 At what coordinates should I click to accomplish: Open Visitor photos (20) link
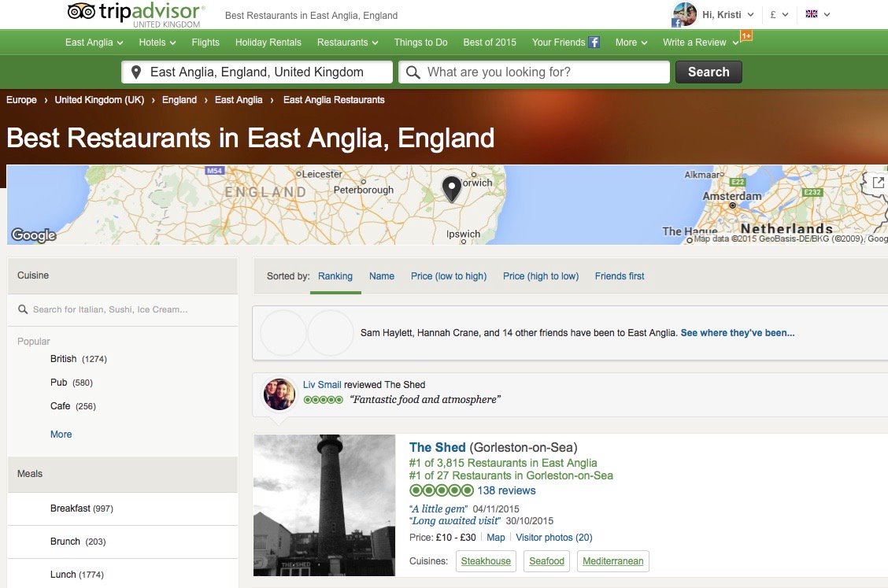point(554,537)
